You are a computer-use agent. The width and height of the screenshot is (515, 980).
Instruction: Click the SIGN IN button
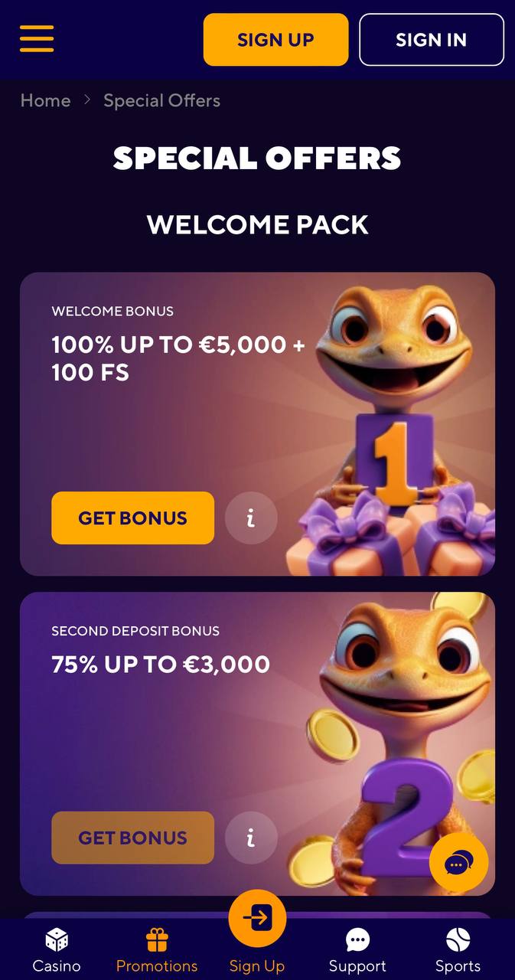(432, 40)
